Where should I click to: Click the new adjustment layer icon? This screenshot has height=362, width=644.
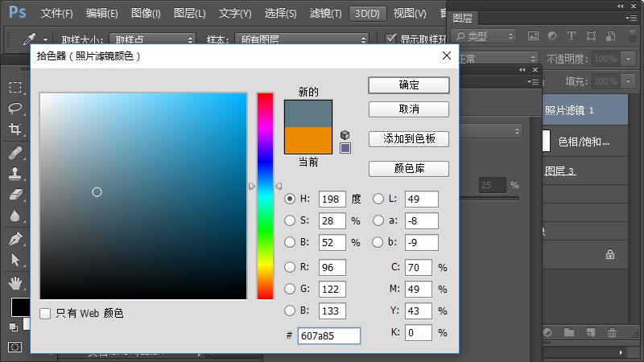pos(547,332)
